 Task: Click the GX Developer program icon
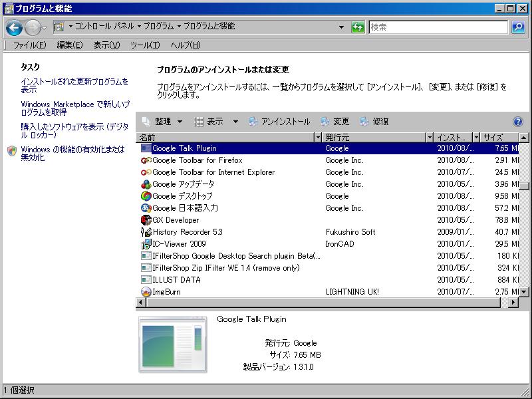pyautogui.click(x=146, y=220)
